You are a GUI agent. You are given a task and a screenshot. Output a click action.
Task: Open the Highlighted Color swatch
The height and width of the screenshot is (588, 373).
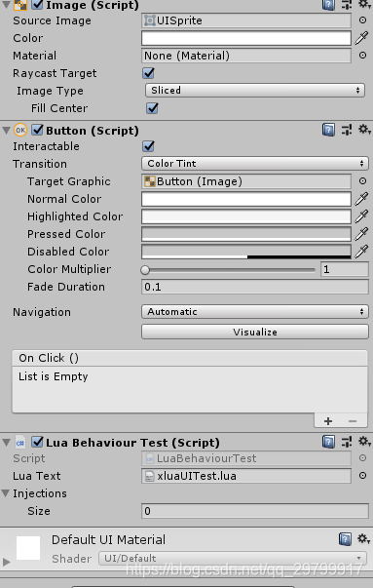click(x=246, y=216)
